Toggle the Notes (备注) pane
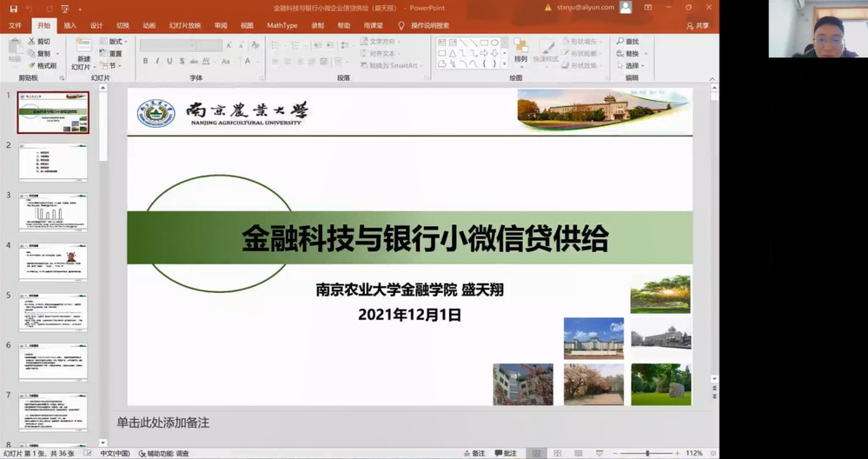868x459 pixels. coord(474,453)
